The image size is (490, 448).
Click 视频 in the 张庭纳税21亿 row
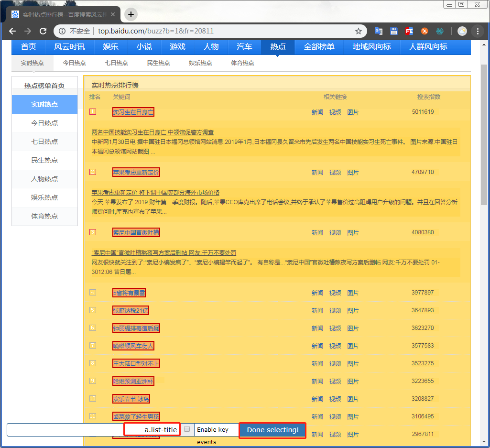pyautogui.click(x=335, y=311)
